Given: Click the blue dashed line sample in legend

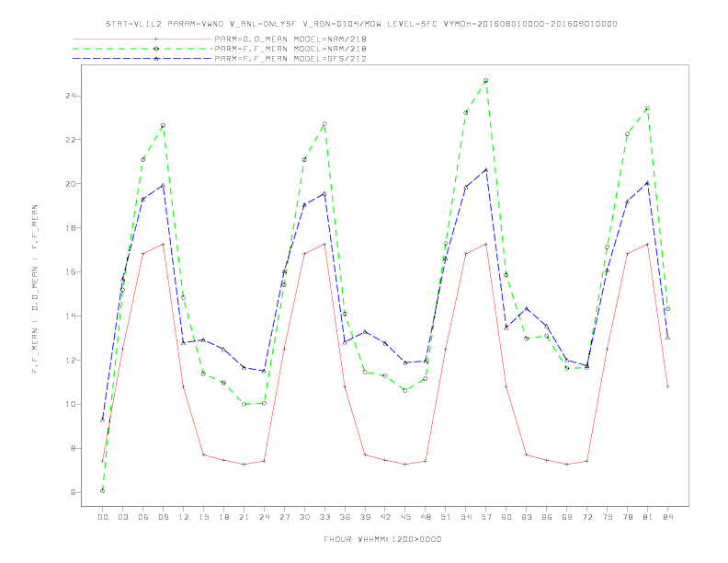Looking at the screenshot, I should (x=142, y=59).
